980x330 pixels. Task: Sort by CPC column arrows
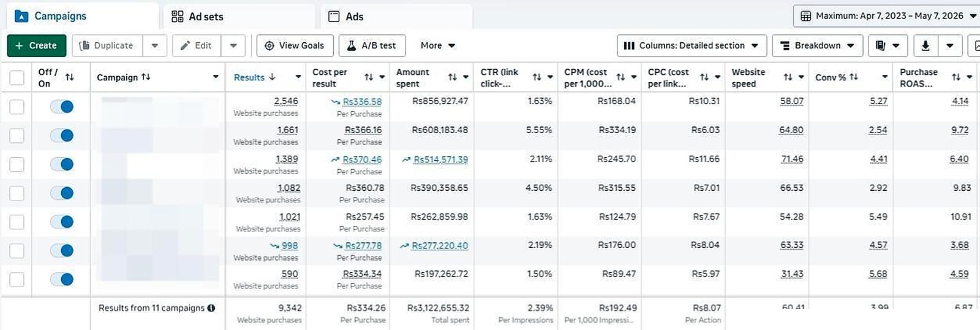(x=704, y=77)
